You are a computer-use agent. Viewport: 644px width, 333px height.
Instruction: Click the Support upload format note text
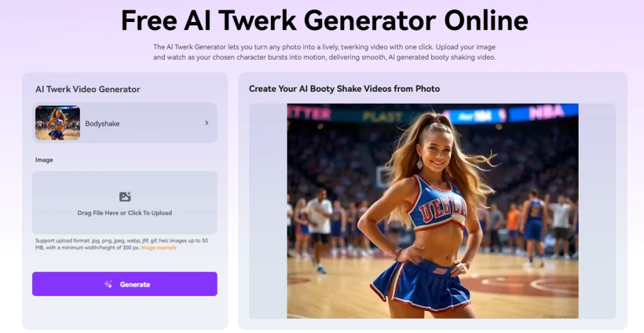click(121, 244)
